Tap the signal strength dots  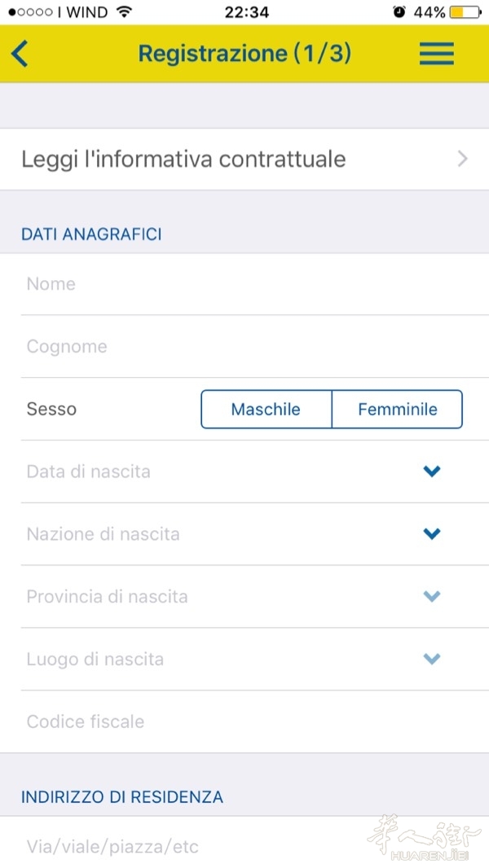31,12
